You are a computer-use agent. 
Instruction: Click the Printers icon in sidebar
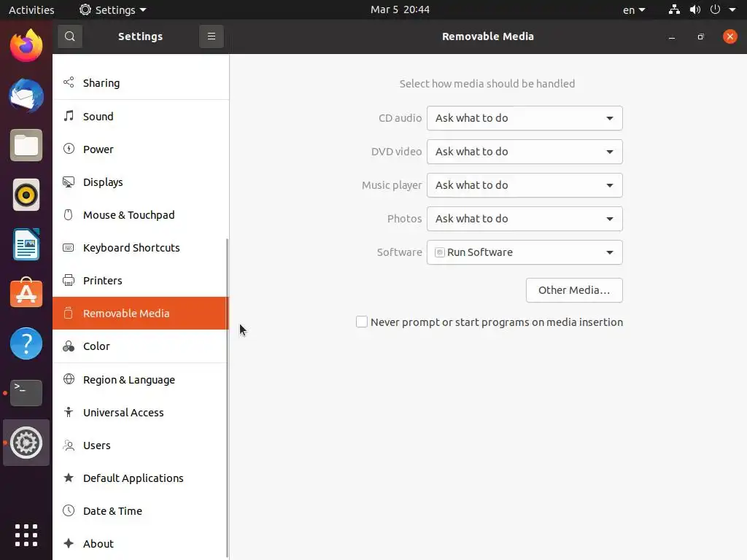point(69,281)
